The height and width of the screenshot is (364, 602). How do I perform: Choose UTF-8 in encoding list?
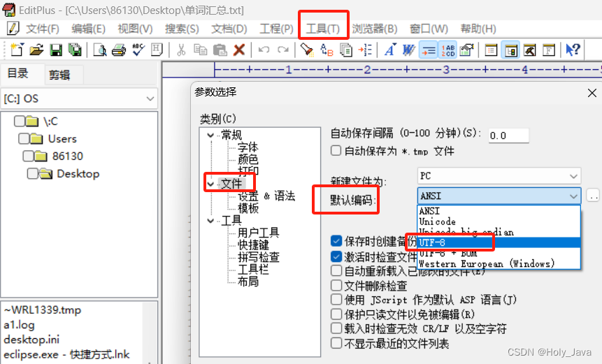click(x=499, y=242)
